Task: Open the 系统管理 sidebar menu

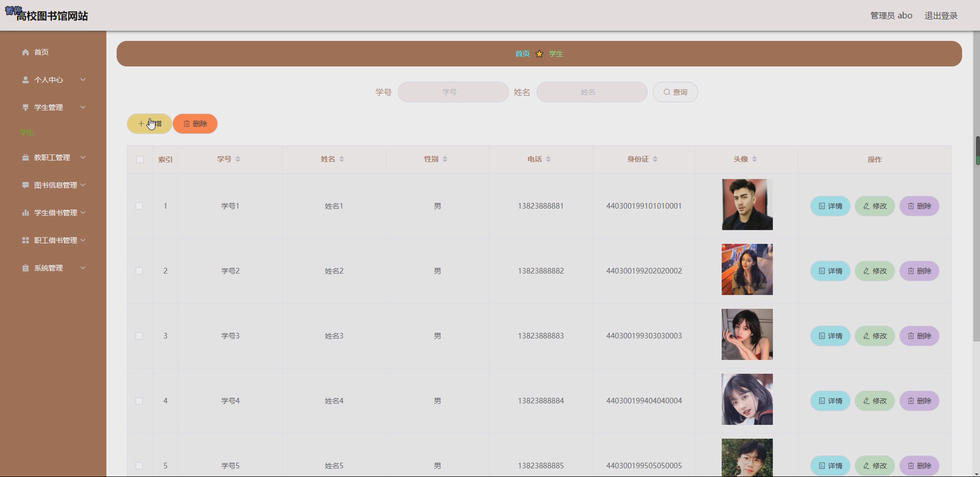Action: point(53,268)
